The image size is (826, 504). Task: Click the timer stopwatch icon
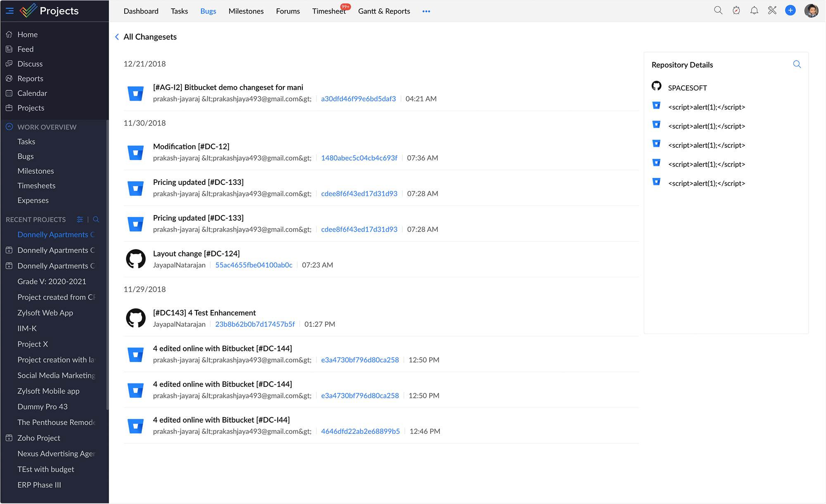coord(736,11)
